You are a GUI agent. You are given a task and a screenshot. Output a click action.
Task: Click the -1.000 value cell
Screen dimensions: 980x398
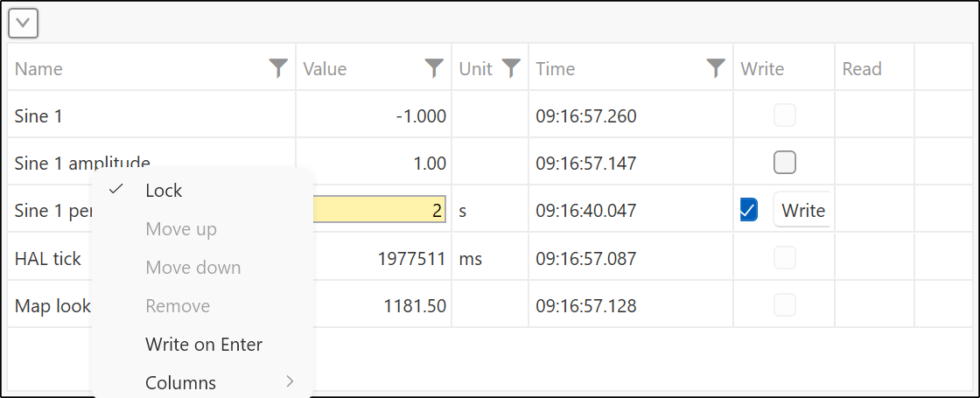[x=374, y=115]
